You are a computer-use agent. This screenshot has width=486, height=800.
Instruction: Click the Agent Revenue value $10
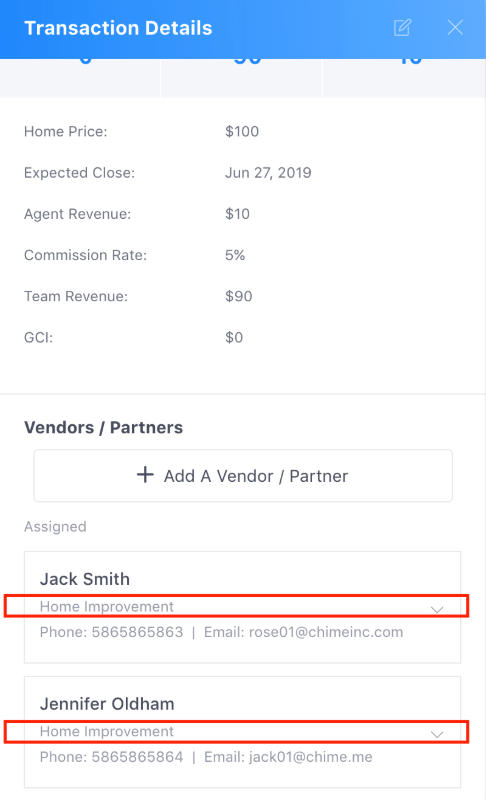tap(237, 214)
